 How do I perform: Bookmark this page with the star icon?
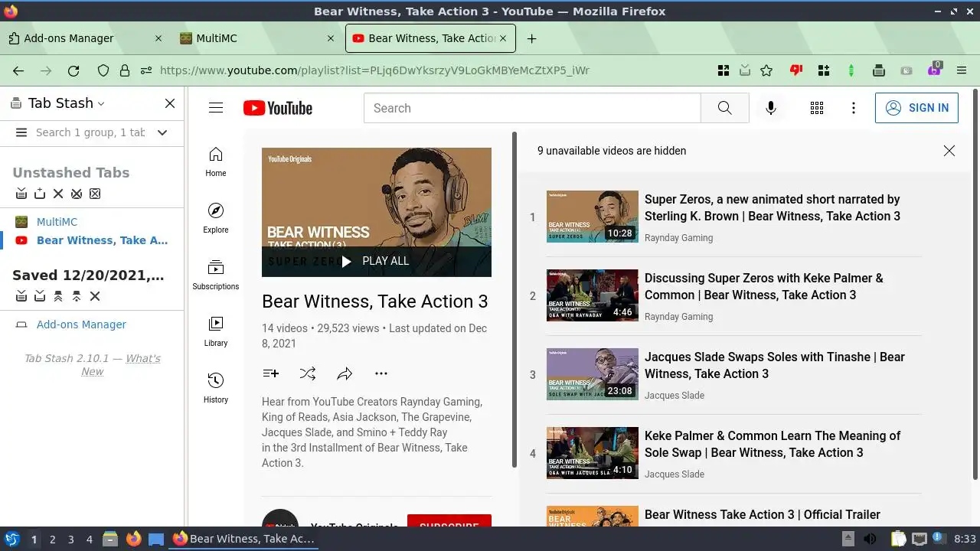766,70
